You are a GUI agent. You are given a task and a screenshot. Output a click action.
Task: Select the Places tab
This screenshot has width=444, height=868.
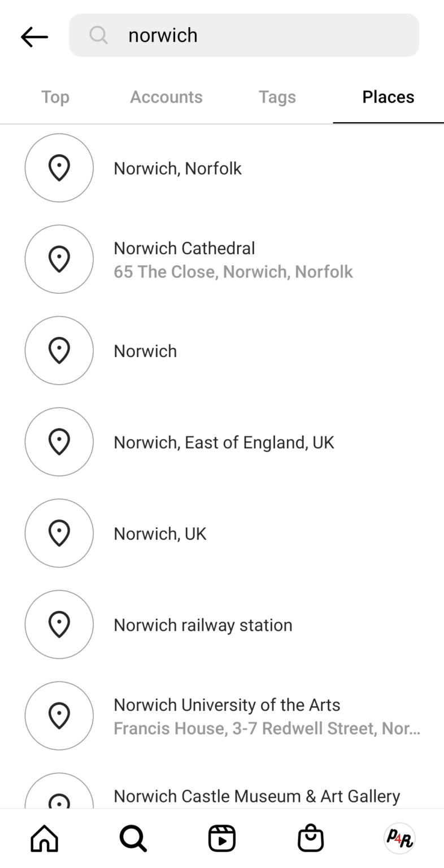coord(388,97)
